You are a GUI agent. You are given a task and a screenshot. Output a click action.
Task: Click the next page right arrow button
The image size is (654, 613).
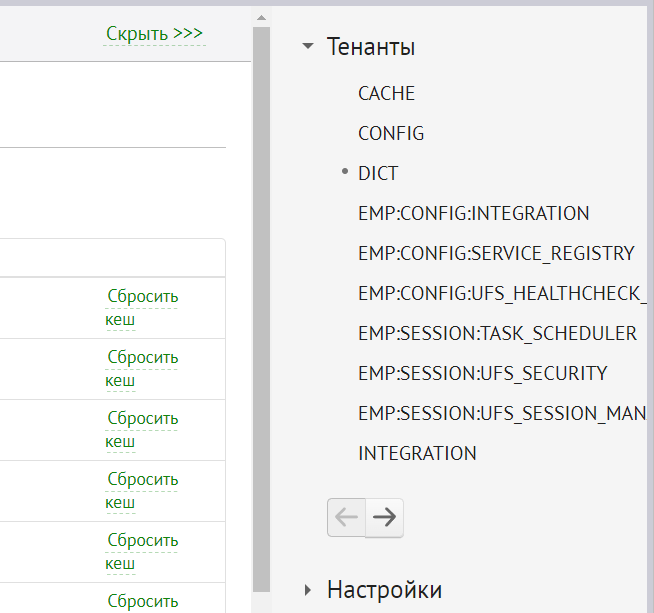[x=384, y=517]
